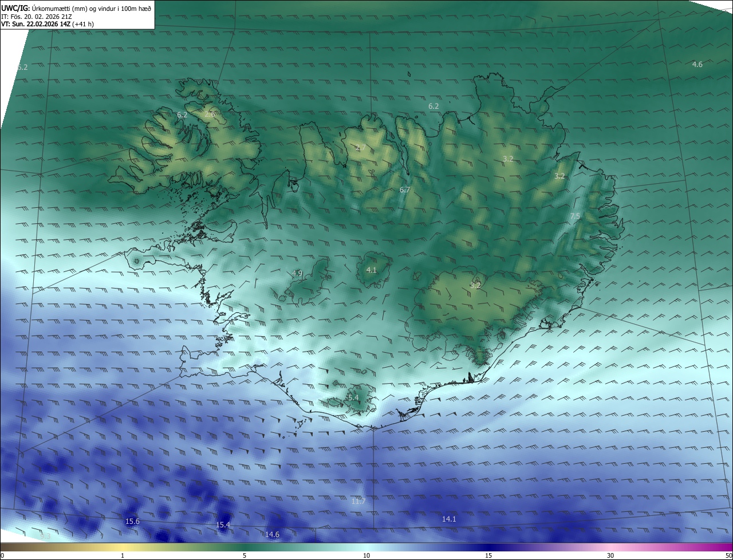Pick the 14.1 value label
Image resolution: width=733 pixels, height=560 pixels.
449,519
